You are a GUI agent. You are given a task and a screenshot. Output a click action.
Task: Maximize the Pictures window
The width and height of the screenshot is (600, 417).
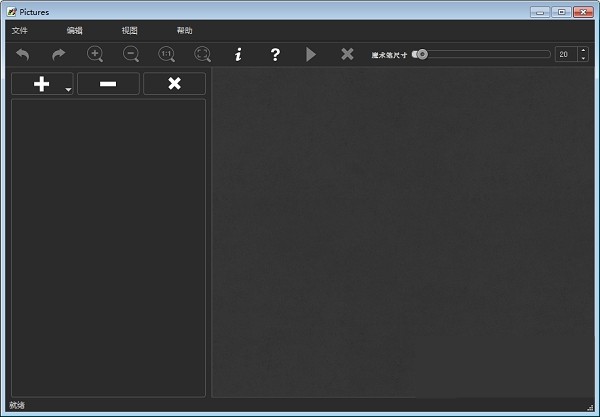pyautogui.click(x=561, y=12)
